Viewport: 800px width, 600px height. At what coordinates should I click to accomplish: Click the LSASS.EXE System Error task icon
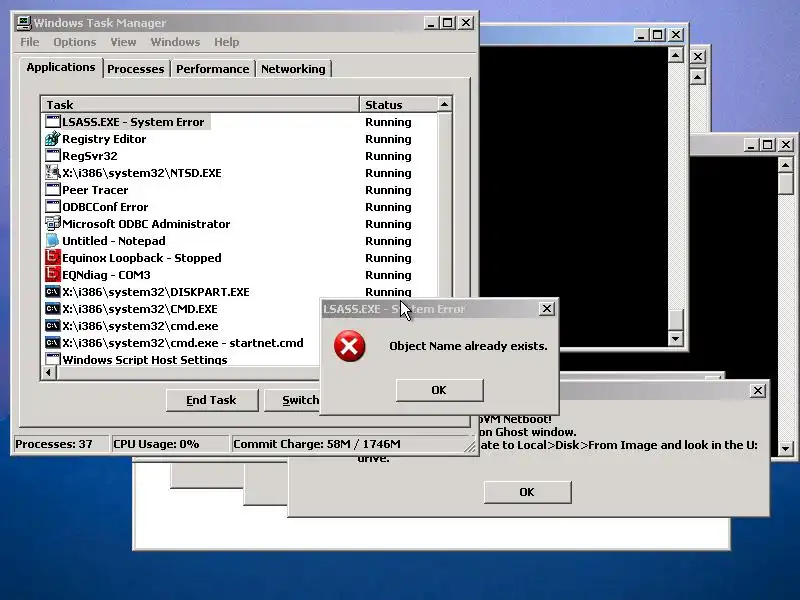coord(53,121)
